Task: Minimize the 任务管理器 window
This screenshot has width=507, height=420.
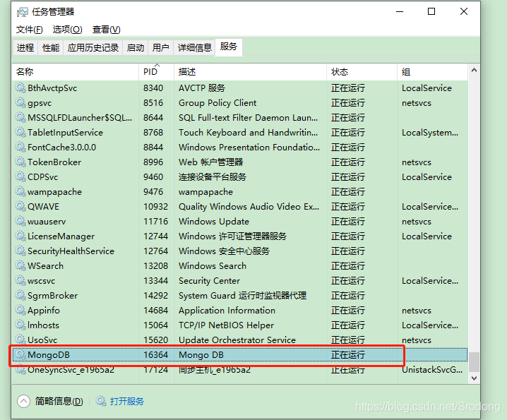Action: coord(400,11)
